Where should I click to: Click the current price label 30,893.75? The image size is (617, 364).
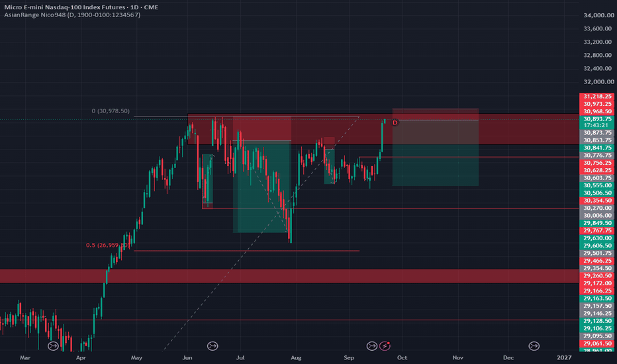[x=597, y=119]
